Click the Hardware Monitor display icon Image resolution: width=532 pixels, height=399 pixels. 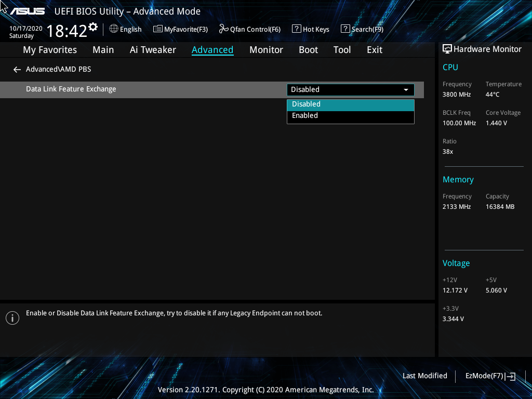click(x=447, y=49)
